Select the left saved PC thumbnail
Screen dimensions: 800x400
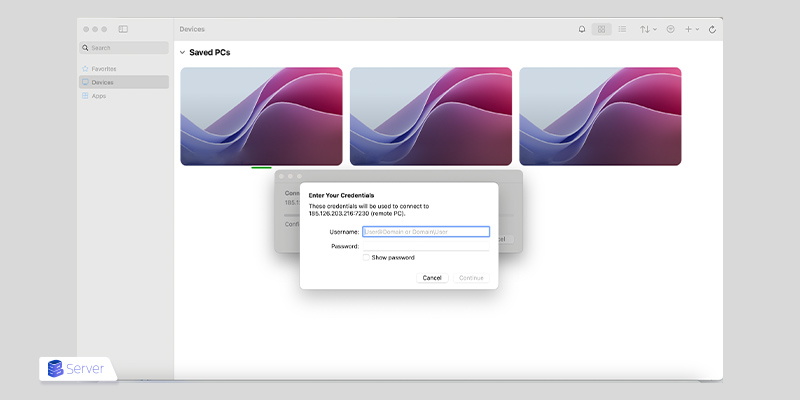(261, 116)
